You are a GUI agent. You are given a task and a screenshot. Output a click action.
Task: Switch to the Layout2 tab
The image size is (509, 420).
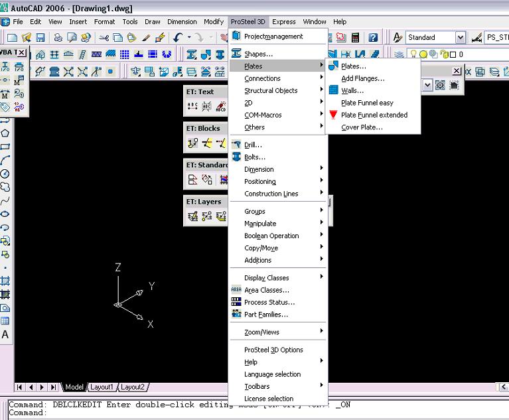133,387
